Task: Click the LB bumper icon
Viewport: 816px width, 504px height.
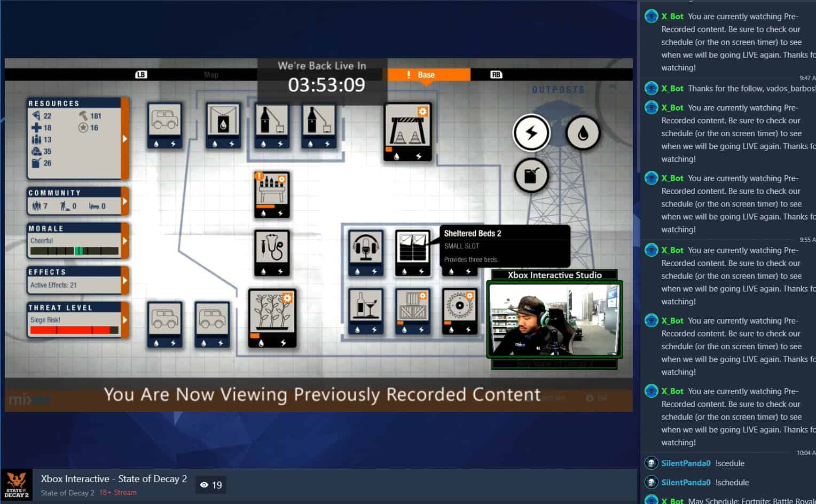Action: (141, 75)
